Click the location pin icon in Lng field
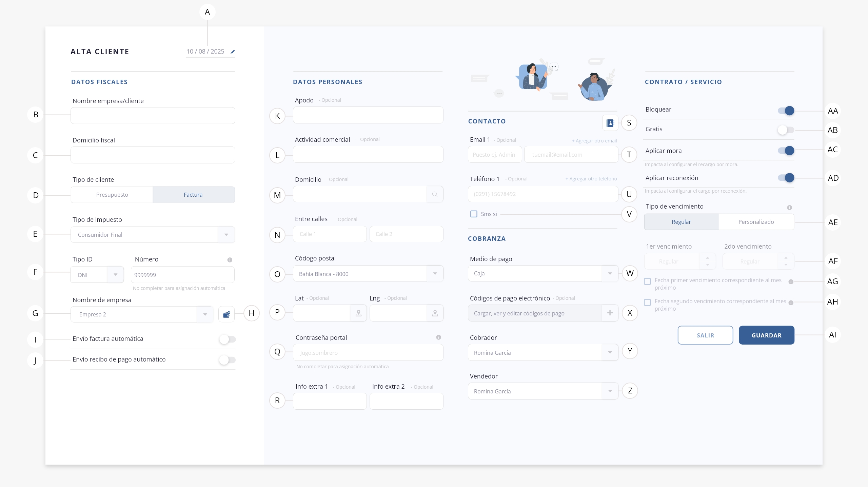The height and width of the screenshot is (487, 868). 435,313
